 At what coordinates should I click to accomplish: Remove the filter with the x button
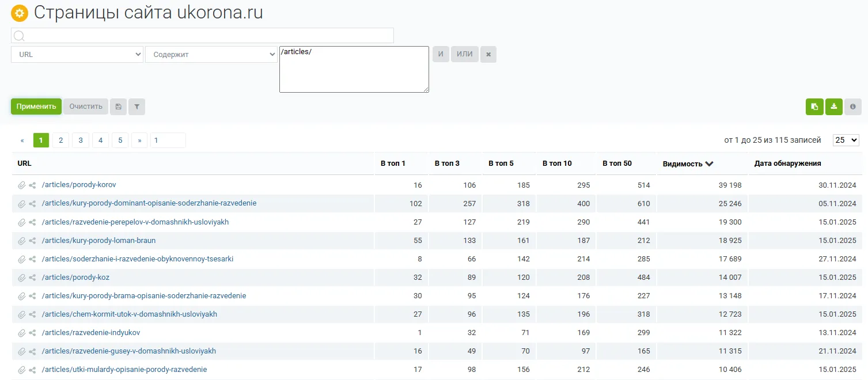tap(488, 54)
